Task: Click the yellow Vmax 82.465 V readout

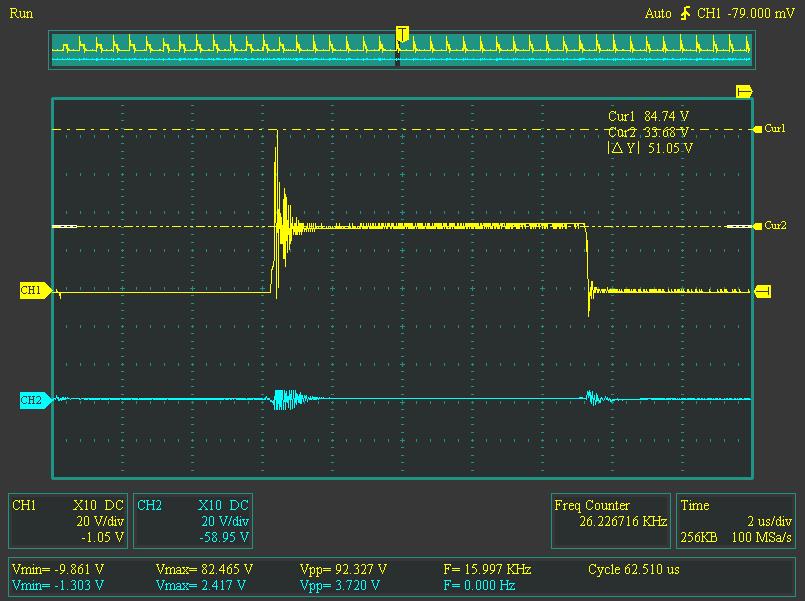Action: [x=204, y=569]
